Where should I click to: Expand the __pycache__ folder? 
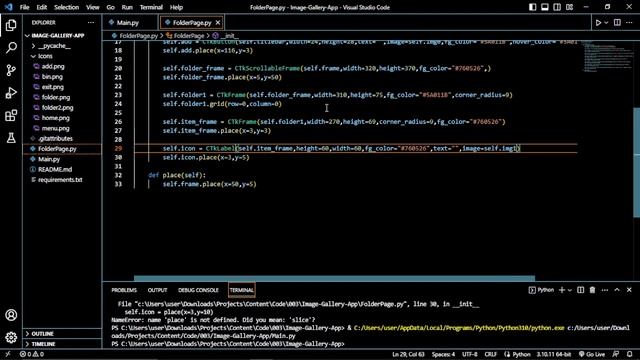coord(62,46)
